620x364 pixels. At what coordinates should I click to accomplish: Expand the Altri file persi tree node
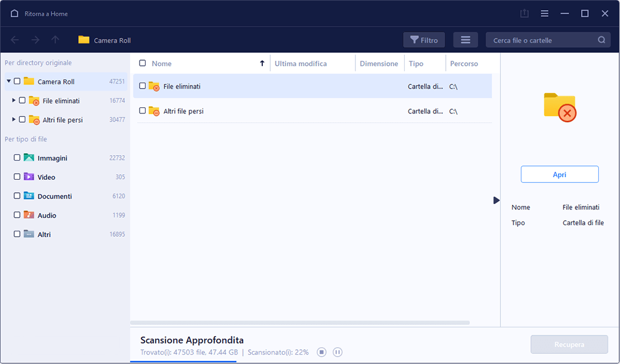(x=14, y=120)
